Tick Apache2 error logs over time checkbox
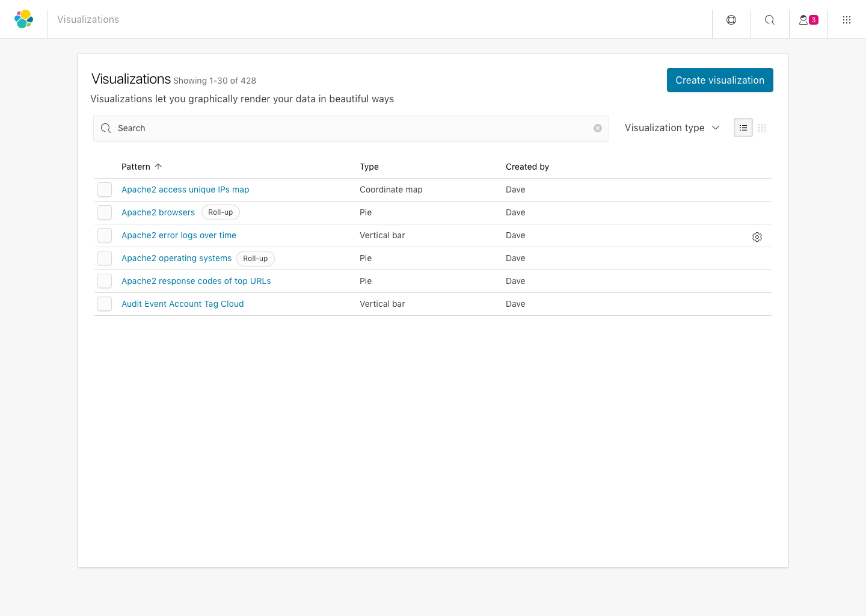This screenshot has width=866, height=616. [x=105, y=235]
